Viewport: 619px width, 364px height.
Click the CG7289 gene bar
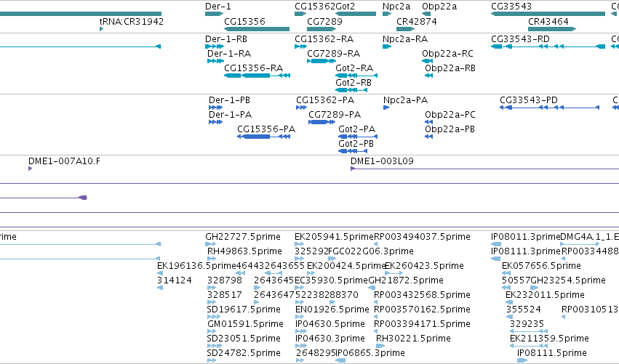322,29
